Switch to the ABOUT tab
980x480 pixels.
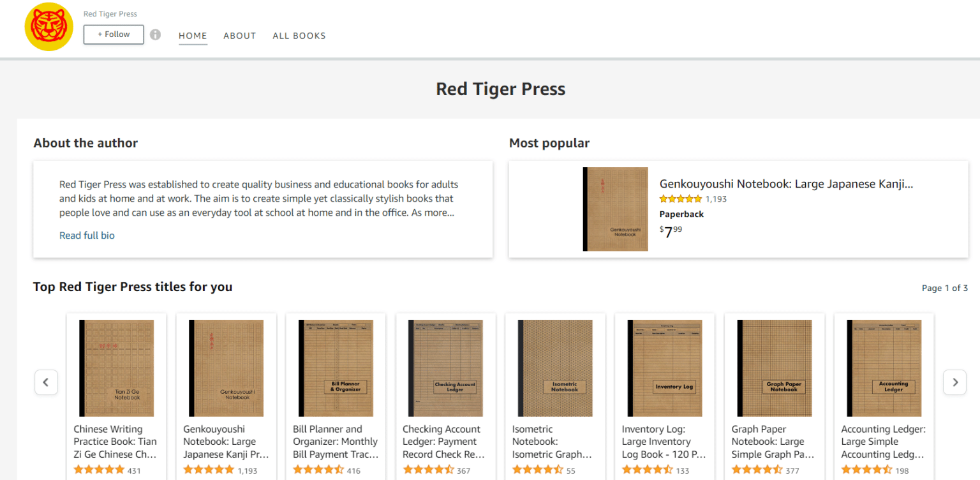[x=240, y=36]
